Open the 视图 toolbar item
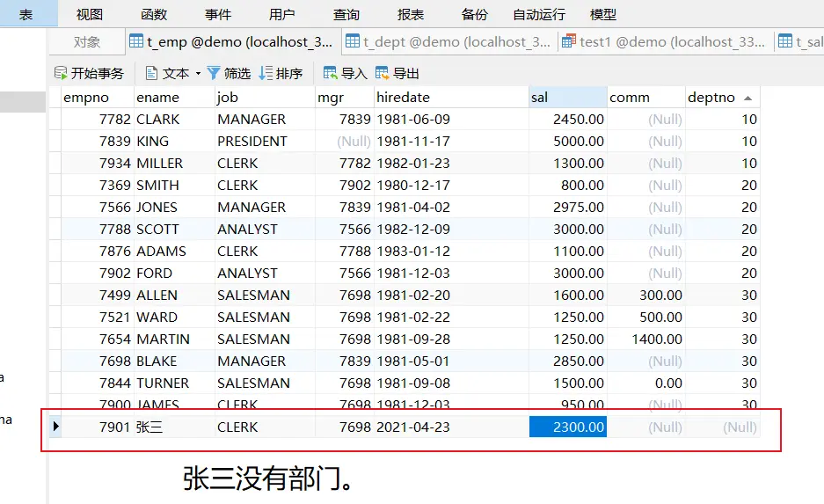Image resolution: width=824 pixels, height=504 pixels. pyautogui.click(x=90, y=14)
